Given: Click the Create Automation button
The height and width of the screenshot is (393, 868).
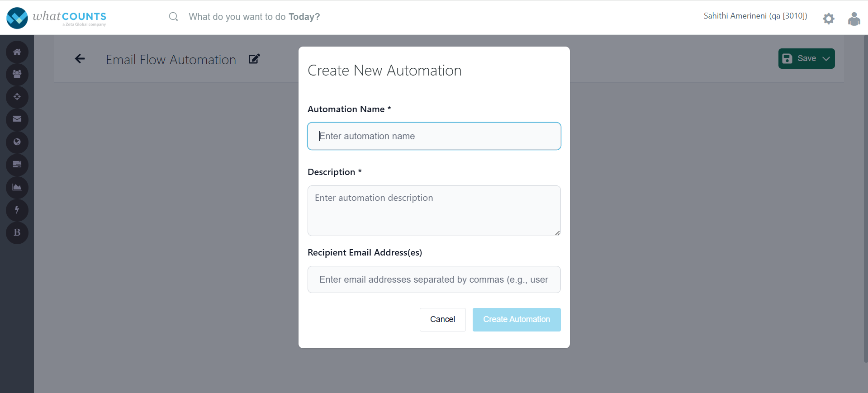Looking at the screenshot, I should coord(517,319).
